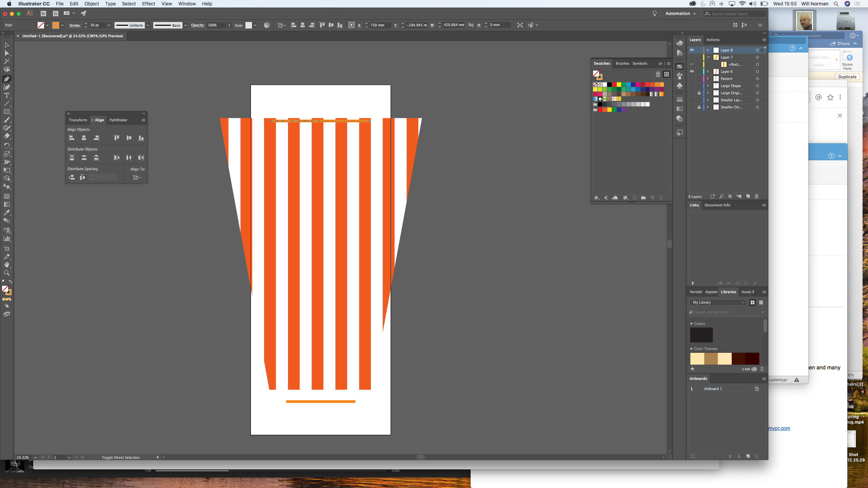The height and width of the screenshot is (488, 868).
Task: Open the Automation workspace switcher
Action: pos(680,14)
